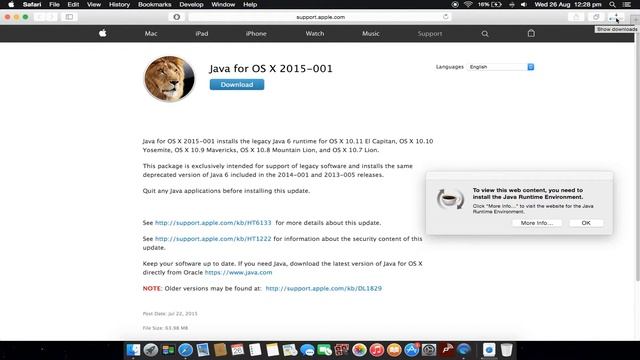Image resolution: width=640 pixels, height=360 pixels.
Task: Click the battery status indicator
Action: click(x=490, y=4)
